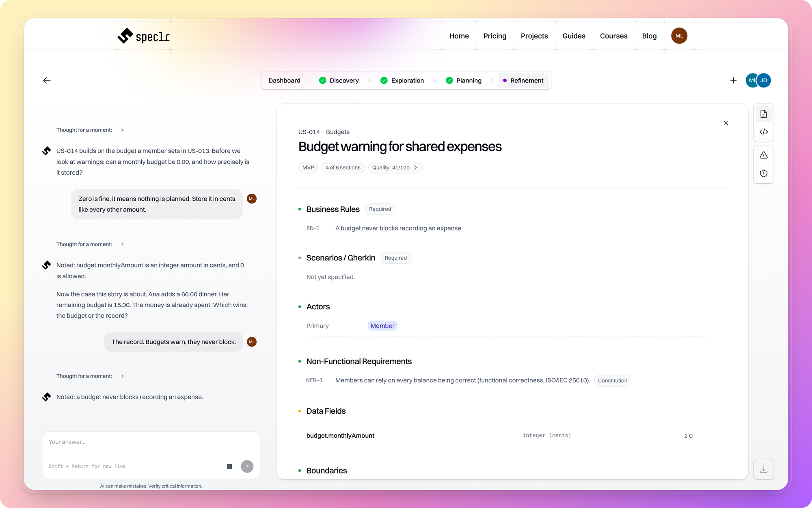Open the code view icon in sidebar
The height and width of the screenshot is (508, 812).
(x=763, y=132)
